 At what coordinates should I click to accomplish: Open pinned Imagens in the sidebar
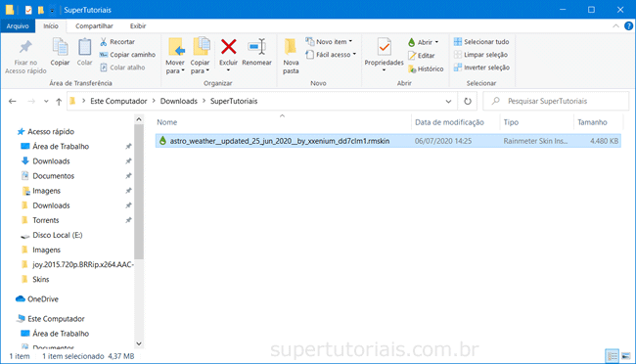pos(41,191)
